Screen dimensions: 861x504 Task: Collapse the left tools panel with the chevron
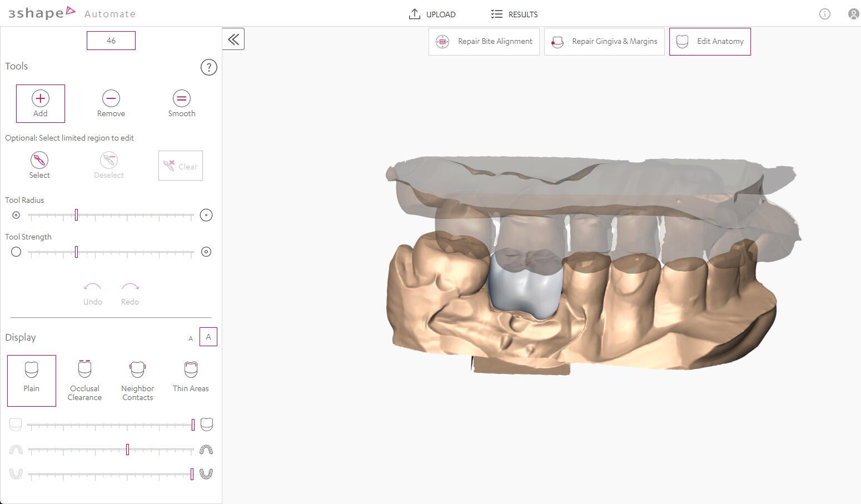(x=233, y=39)
